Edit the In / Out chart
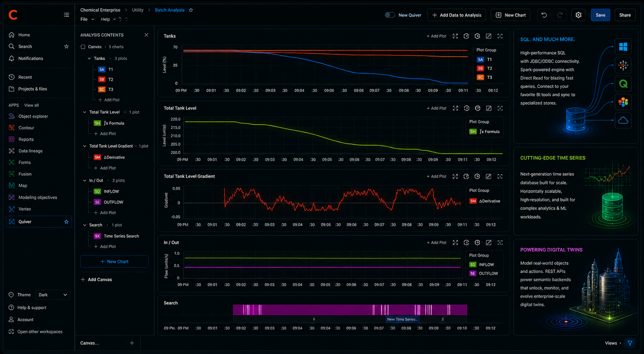The height and width of the screenshot is (354, 644). click(489, 243)
